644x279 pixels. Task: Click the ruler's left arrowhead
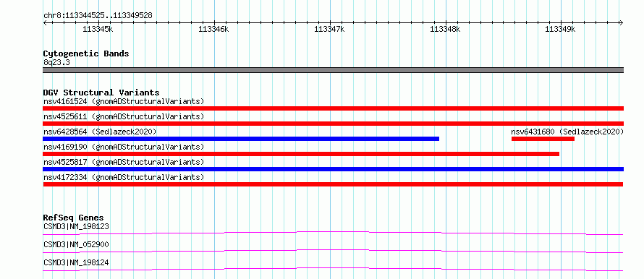tap(45, 23)
